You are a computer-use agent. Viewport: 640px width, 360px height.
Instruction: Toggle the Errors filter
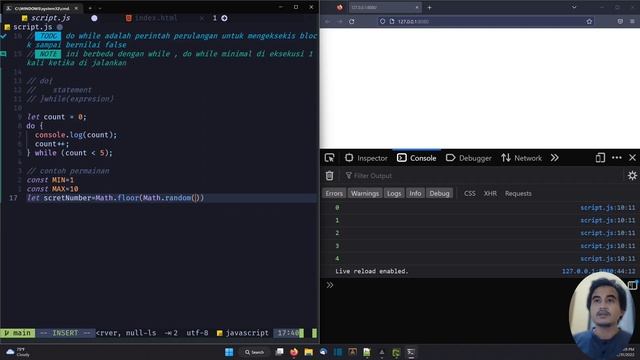(334, 193)
